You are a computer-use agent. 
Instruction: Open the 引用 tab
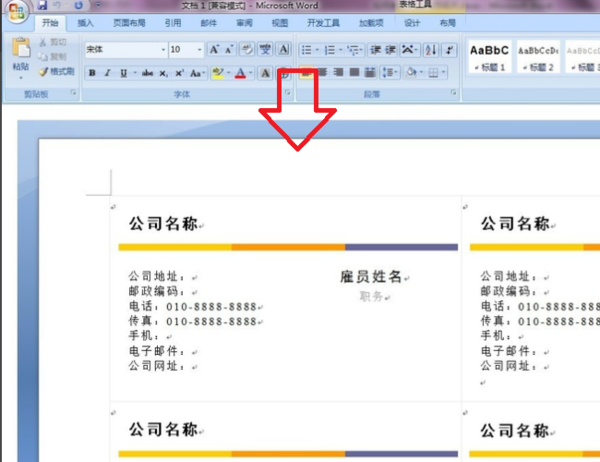click(x=173, y=23)
